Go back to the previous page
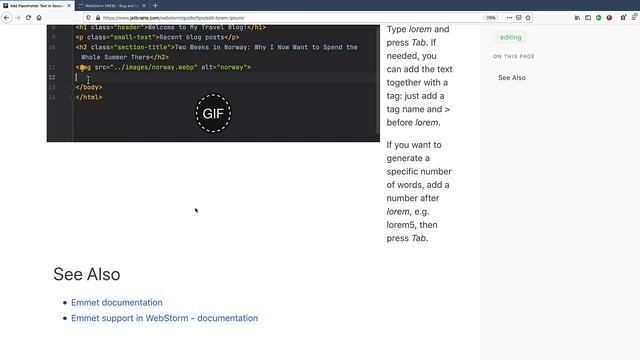The height and width of the screenshot is (360, 640). tap(7, 18)
